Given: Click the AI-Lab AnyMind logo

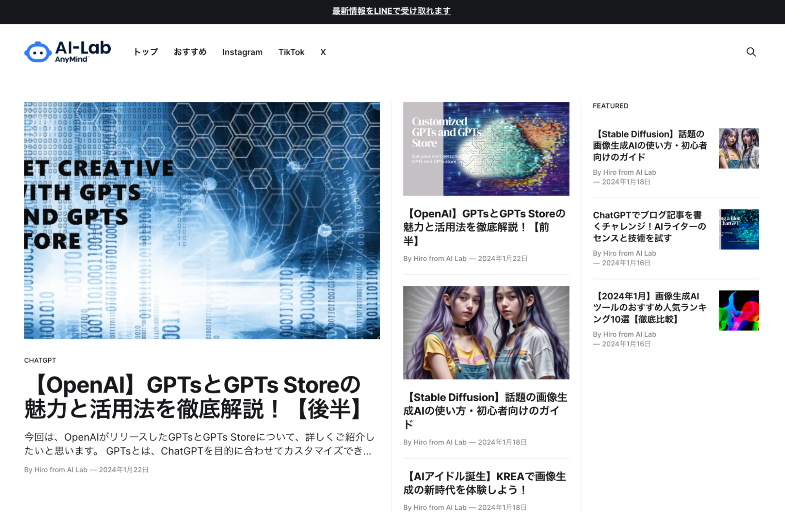Looking at the screenshot, I should [x=68, y=52].
